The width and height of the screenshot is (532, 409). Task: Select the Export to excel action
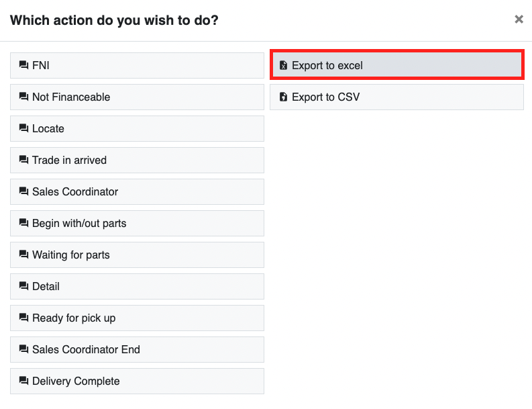click(397, 65)
